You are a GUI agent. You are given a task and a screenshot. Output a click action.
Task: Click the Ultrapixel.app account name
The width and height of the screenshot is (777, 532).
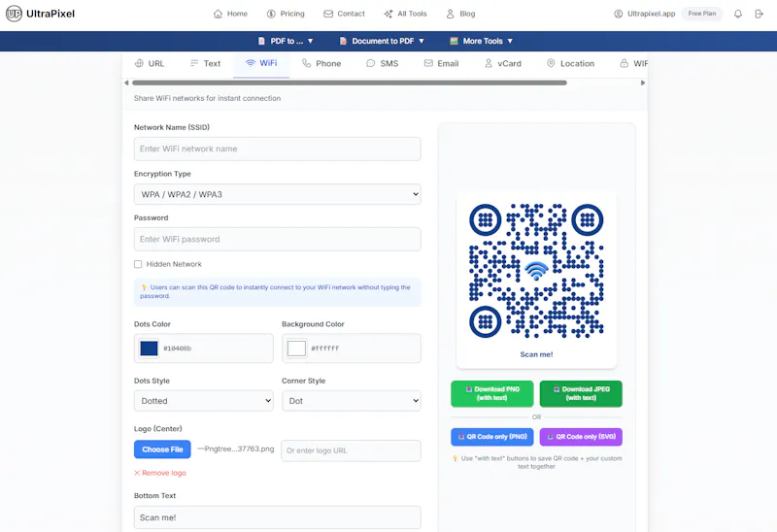tap(651, 14)
